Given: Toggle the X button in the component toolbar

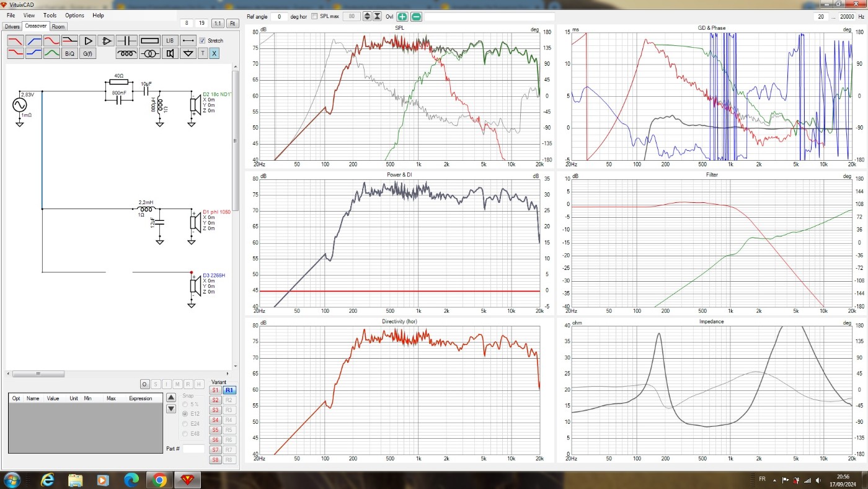Looking at the screenshot, I should tap(214, 53).
